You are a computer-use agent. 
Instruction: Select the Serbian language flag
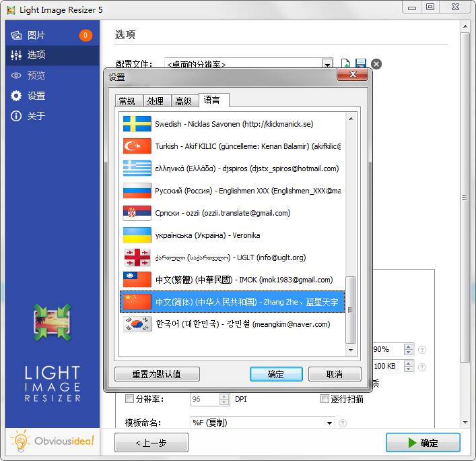137,213
